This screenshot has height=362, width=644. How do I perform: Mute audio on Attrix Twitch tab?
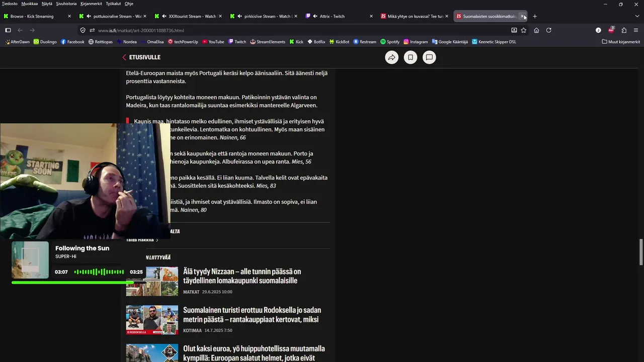(x=315, y=16)
